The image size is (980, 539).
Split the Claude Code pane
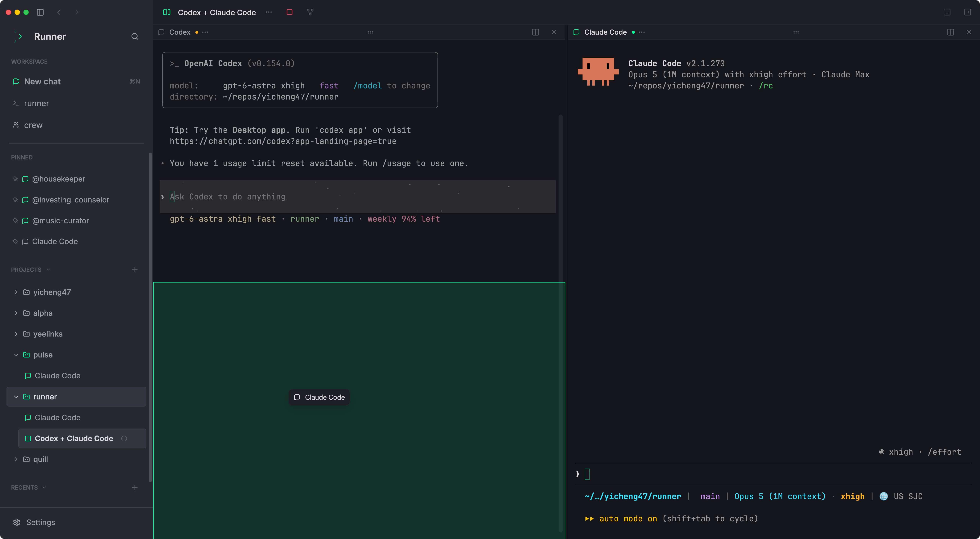[x=951, y=32]
